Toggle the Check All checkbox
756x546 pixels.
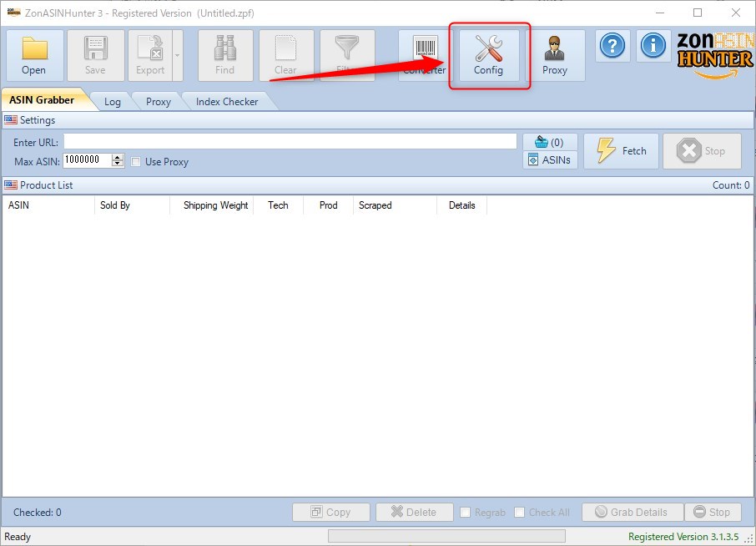[x=519, y=513]
